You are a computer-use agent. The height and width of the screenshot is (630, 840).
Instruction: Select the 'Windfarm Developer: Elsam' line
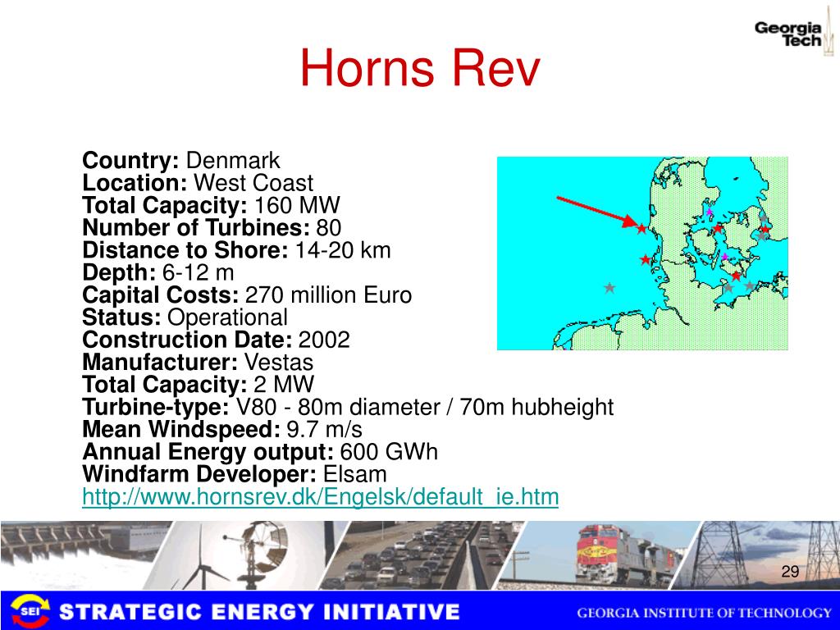pyautogui.click(x=234, y=474)
